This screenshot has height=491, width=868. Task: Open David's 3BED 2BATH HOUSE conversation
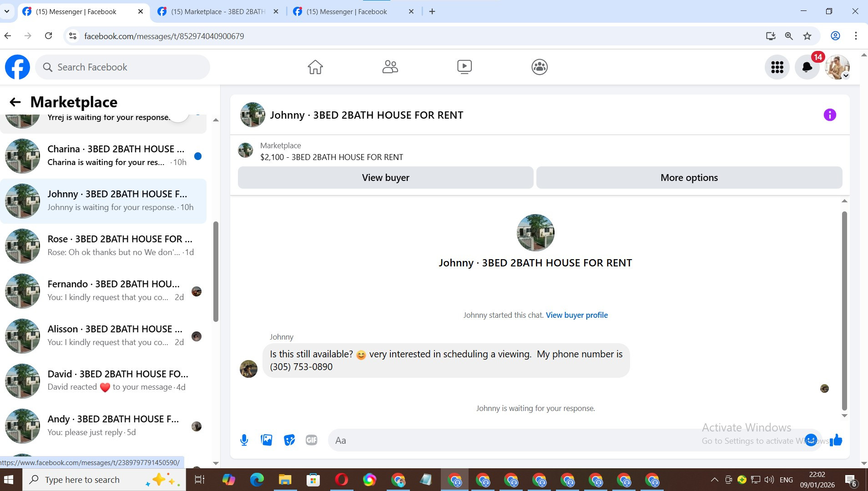[103, 381]
